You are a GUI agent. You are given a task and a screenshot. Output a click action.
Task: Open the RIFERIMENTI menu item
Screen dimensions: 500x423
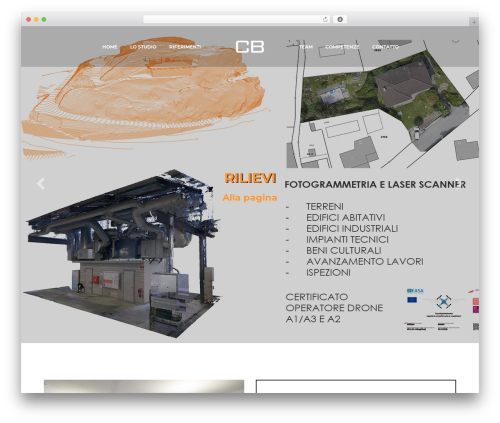(185, 47)
